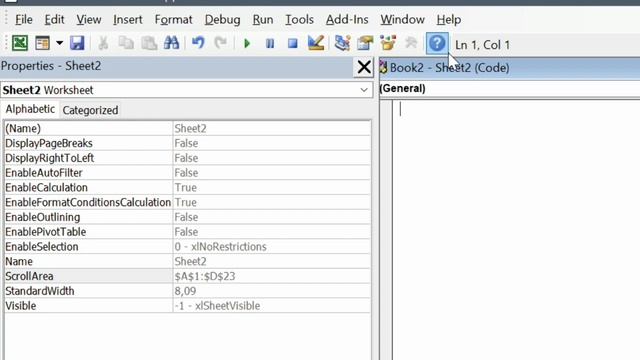Select the (Name) property row
Screen dimensions: 640x360
187,129
